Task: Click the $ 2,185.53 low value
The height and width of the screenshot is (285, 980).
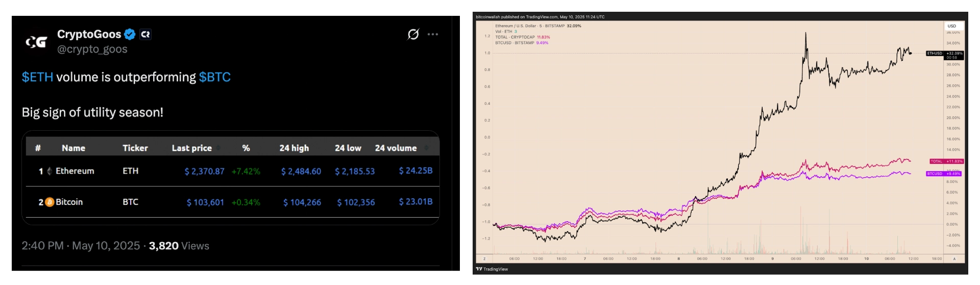Action: point(355,172)
